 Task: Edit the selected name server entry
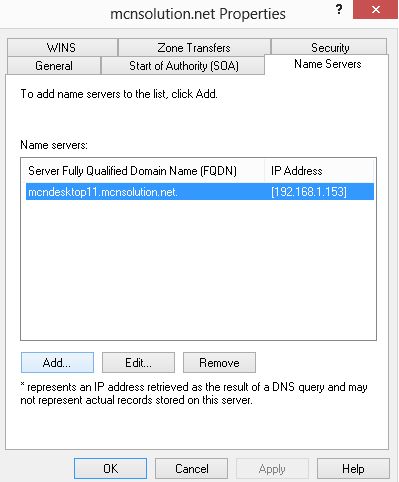point(138,362)
